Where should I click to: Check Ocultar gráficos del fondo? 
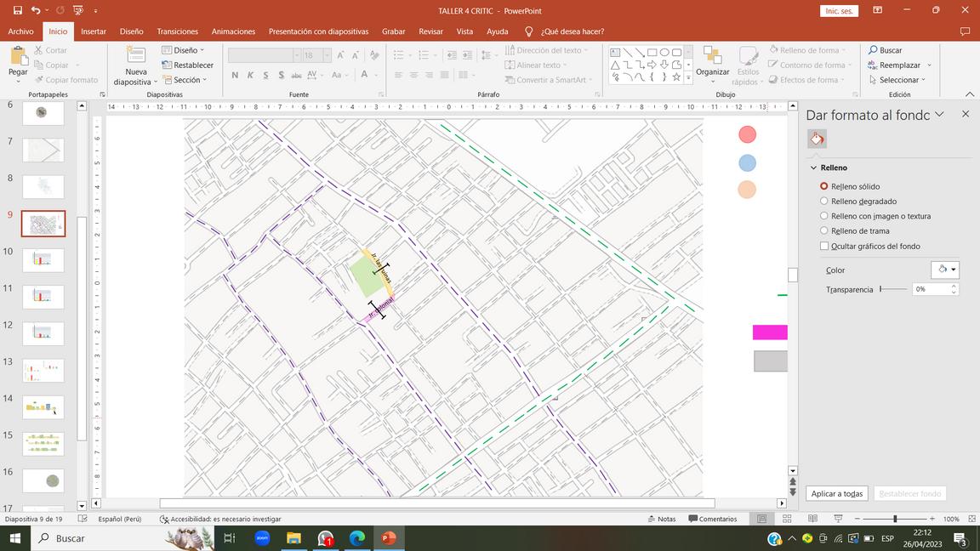tap(823, 247)
